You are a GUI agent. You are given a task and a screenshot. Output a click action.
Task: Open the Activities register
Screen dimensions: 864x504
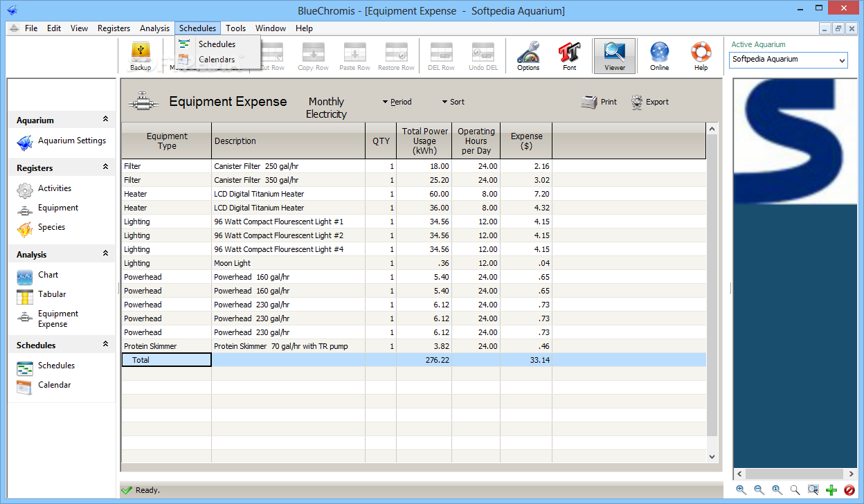(x=45, y=189)
